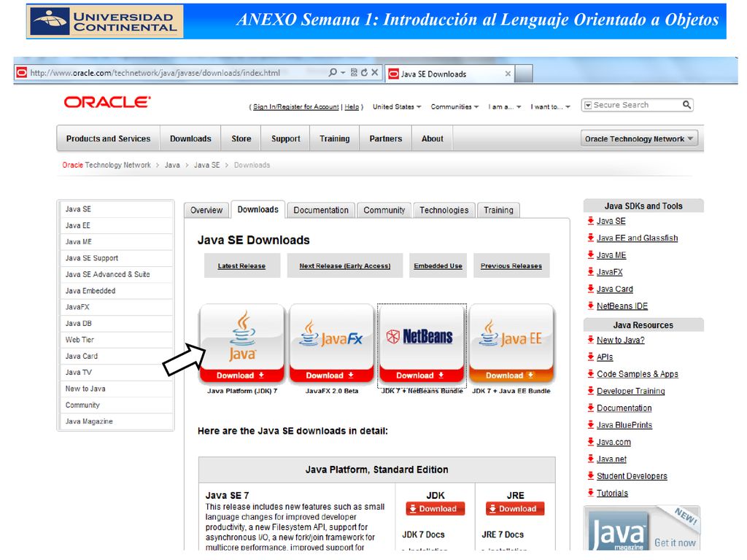Click the Previous Releases button
747x560 pixels.
(511, 265)
